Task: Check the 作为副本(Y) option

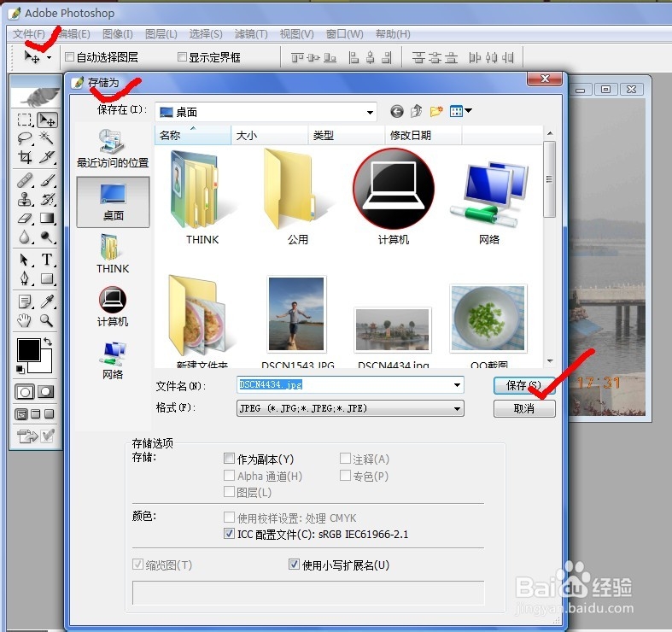Action: click(229, 459)
